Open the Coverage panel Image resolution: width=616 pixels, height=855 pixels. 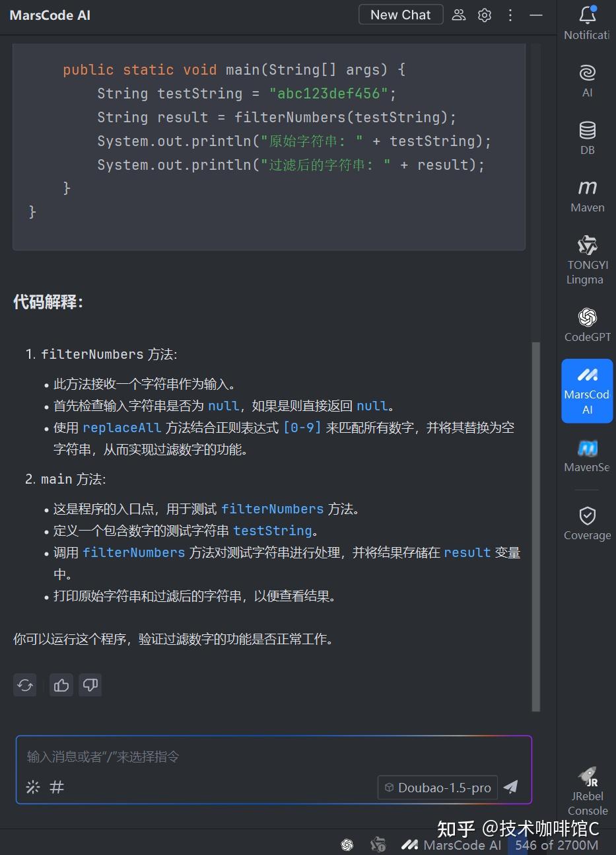point(586,522)
